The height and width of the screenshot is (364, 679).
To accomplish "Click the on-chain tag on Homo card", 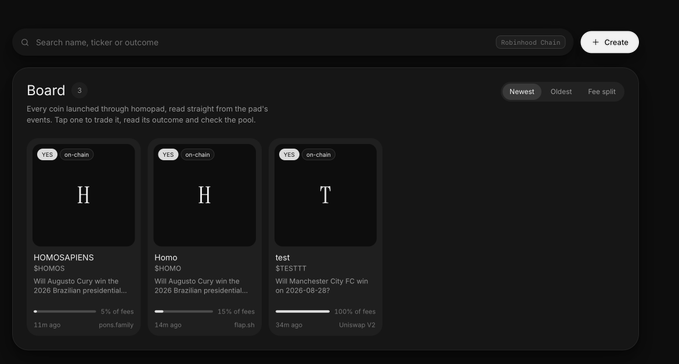I will [197, 155].
